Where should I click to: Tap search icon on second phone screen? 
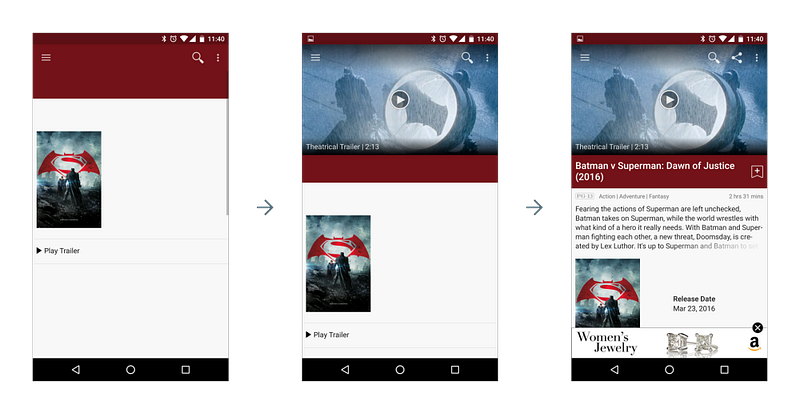coord(467,58)
